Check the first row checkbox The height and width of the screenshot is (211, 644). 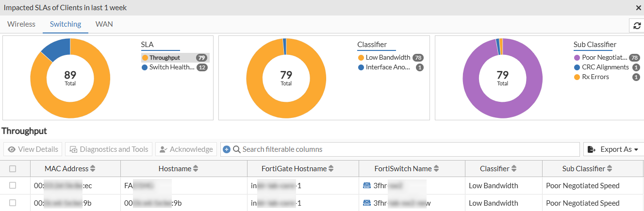[x=13, y=185]
